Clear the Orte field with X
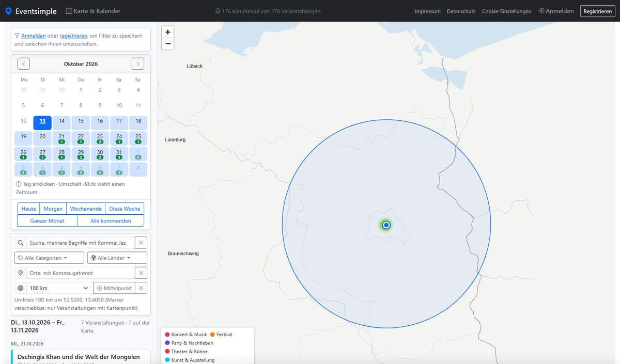This screenshot has width=620, height=364. (141, 273)
